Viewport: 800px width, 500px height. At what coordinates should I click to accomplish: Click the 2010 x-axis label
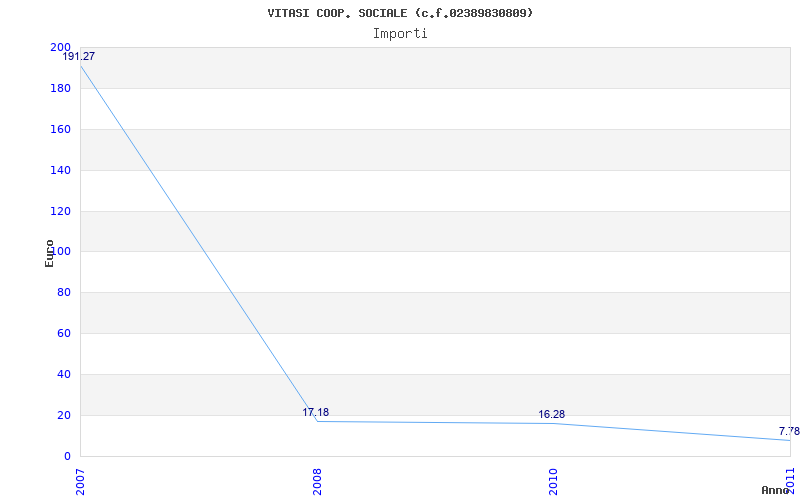(x=554, y=482)
